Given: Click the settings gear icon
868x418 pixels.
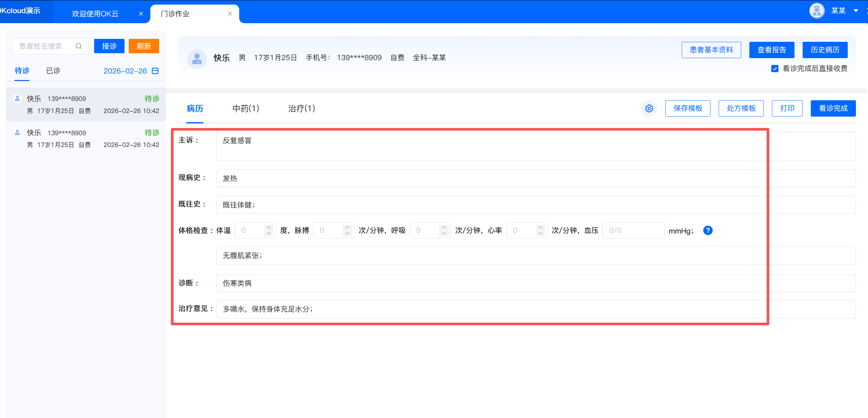Looking at the screenshot, I should coord(649,108).
